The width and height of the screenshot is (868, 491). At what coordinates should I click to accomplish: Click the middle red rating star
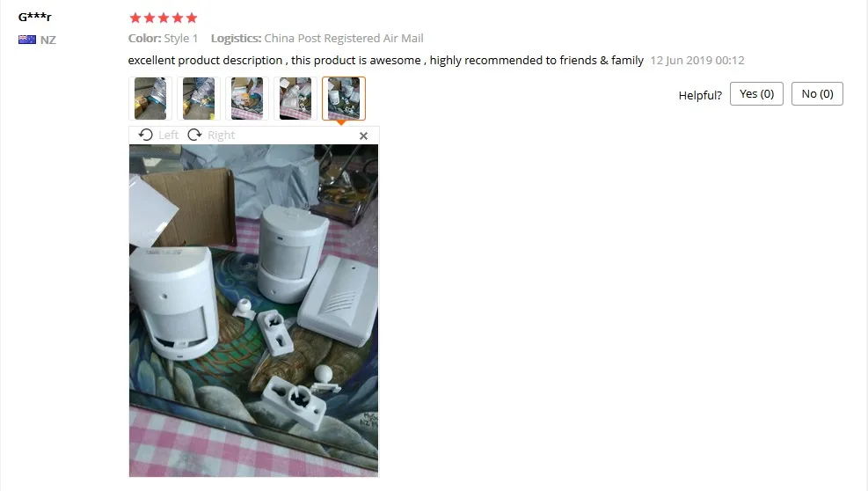164,18
